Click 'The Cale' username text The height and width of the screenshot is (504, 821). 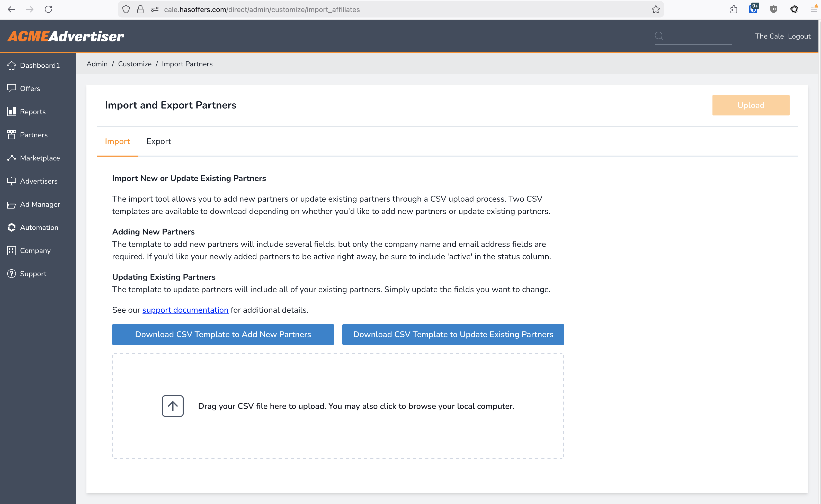[x=769, y=36]
